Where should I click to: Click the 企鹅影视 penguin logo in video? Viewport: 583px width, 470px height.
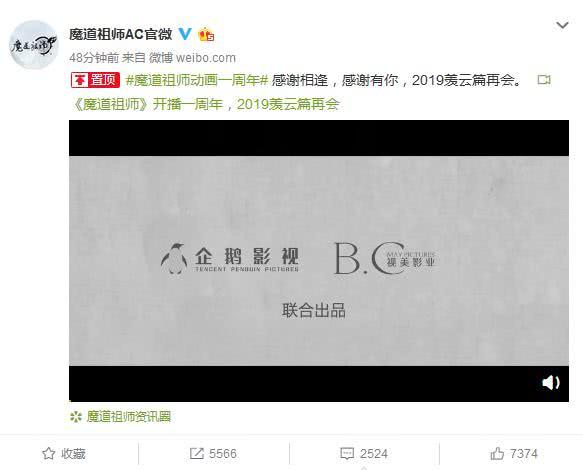[174, 259]
